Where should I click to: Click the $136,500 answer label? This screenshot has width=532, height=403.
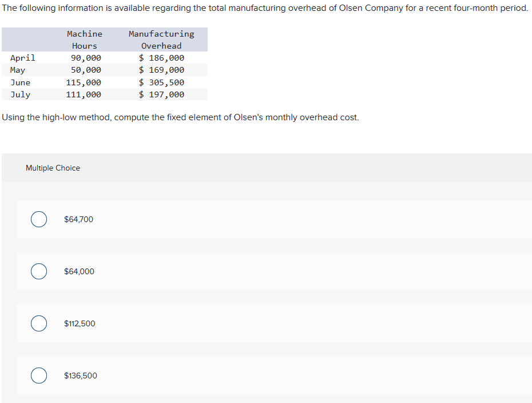81,376
